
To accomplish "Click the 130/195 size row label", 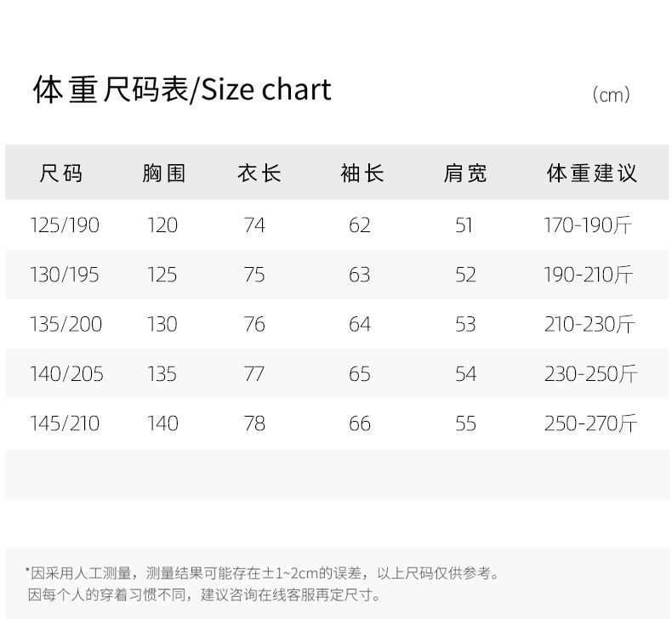I will click(x=65, y=275).
